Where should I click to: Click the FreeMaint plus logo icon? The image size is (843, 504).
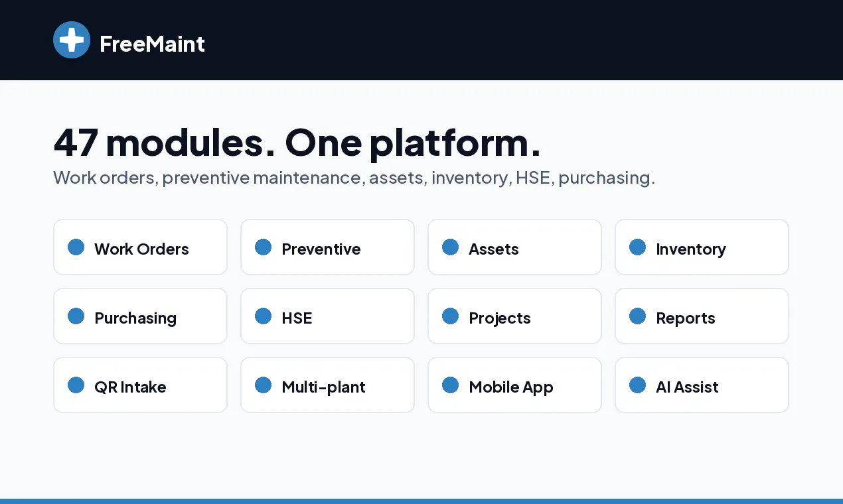(x=72, y=40)
